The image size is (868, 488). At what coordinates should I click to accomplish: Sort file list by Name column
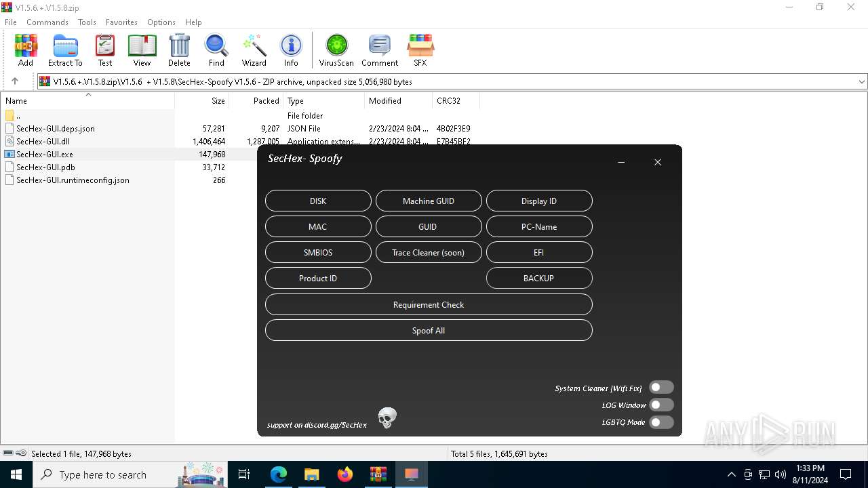coord(87,100)
